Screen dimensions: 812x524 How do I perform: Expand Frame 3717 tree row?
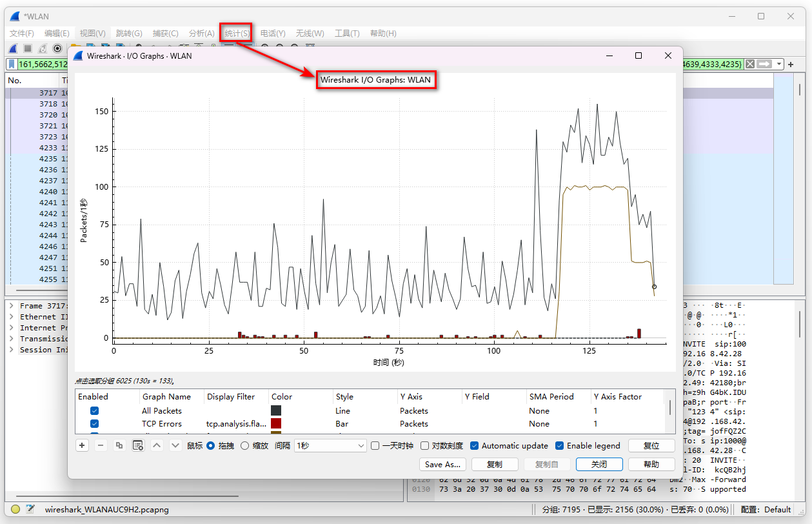(12, 306)
